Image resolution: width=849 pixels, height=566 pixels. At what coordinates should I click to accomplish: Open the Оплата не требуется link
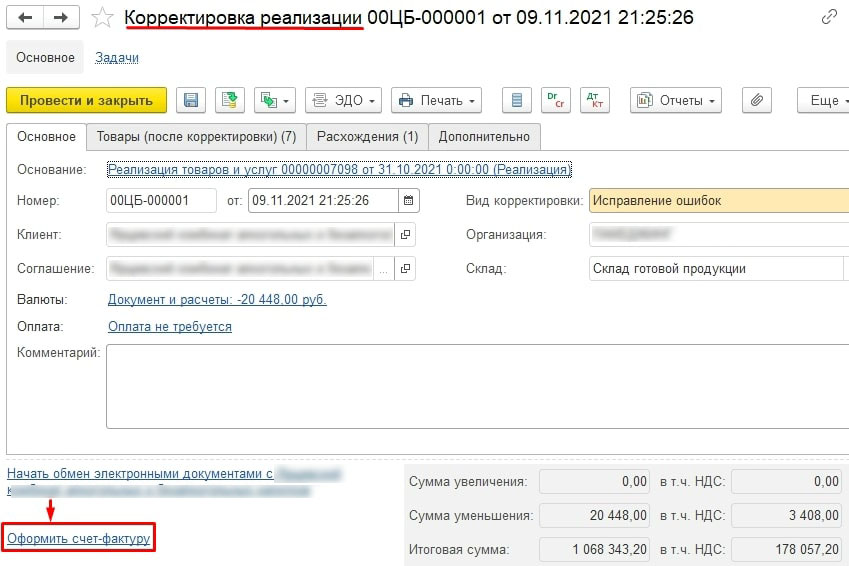(x=170, y=327)
